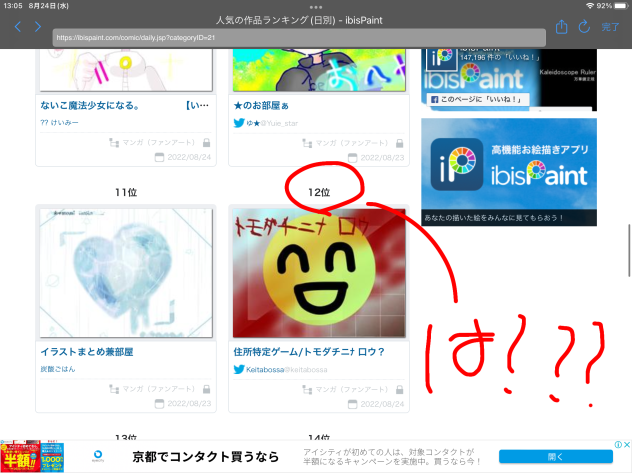
Task: Select the ibispaint.com URL address field
Action: point(299,38)
